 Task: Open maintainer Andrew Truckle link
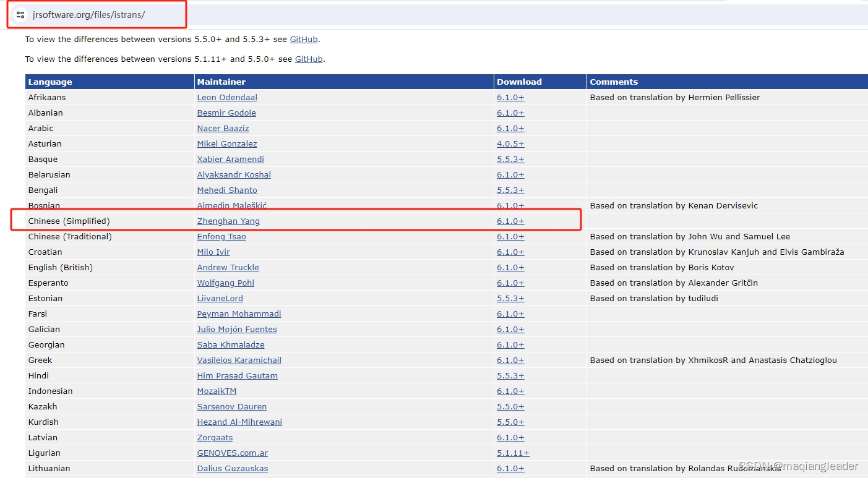click(x=228, y=267)
